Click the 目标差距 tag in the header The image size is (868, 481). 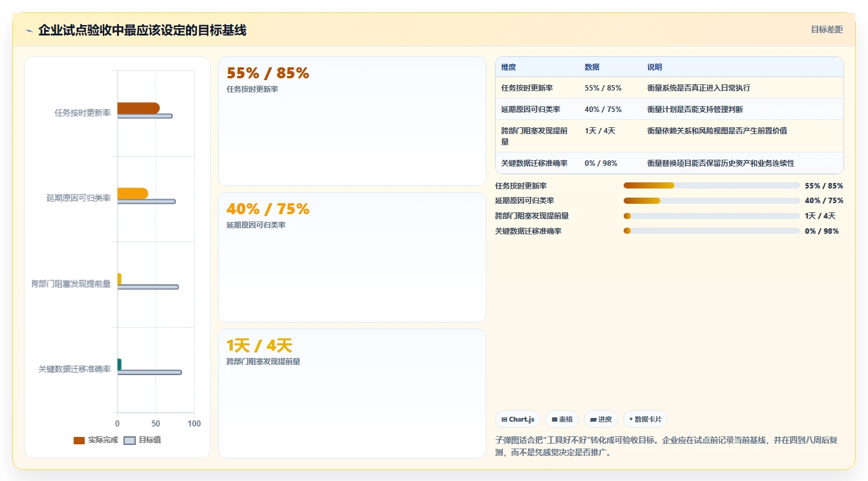(x=827, y=29)
